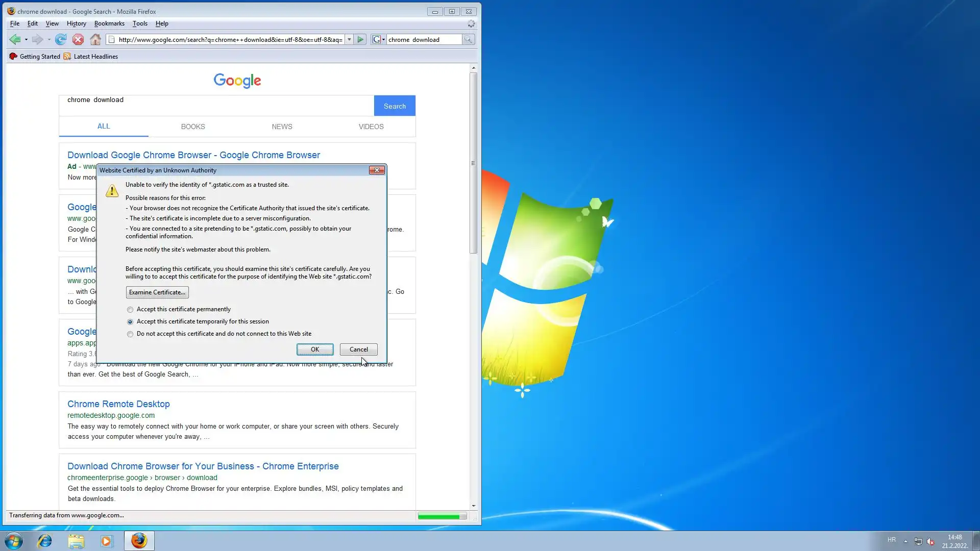This screenshot has height=551, width=980.
Task: Select Accept this certificate permanently
Action: [130, 310]
